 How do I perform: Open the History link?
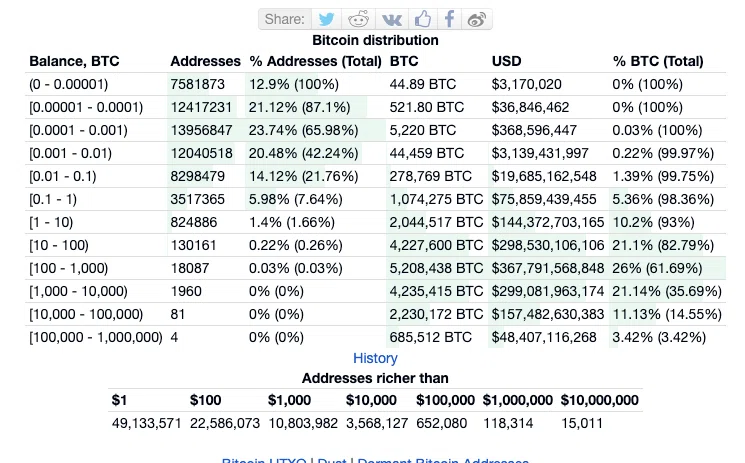coord(375,358)
